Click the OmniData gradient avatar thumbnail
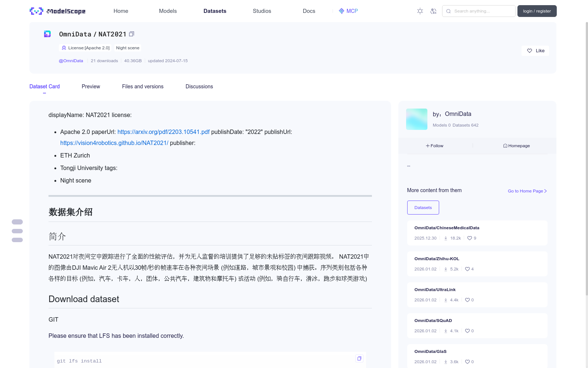This screenshot has height=368, width=588. tap(417, 119)
